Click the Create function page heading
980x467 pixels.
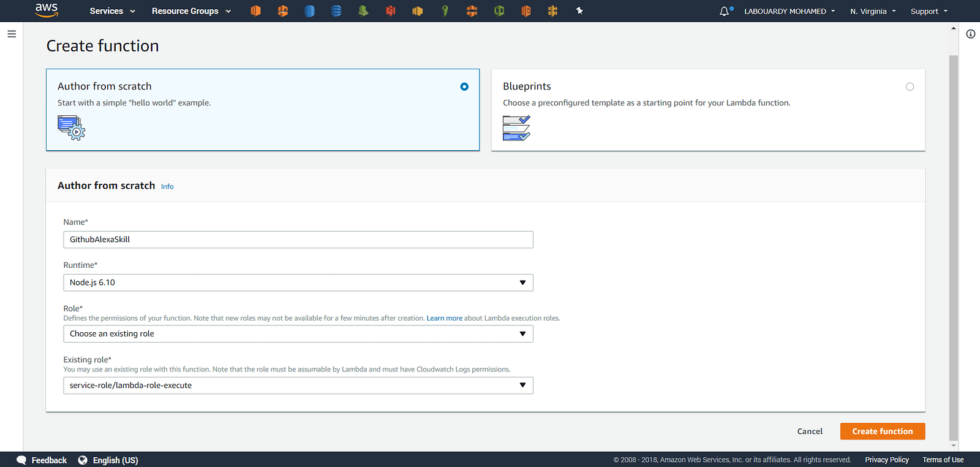coord(102,46)
